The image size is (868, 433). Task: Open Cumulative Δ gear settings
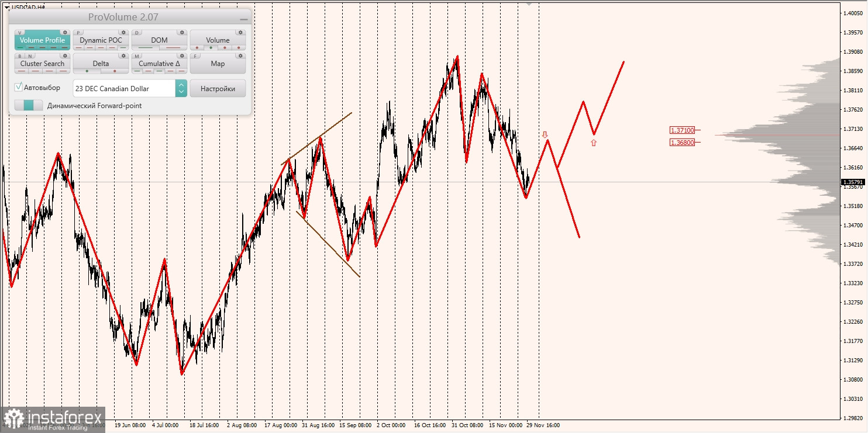[x=182, y=56]
